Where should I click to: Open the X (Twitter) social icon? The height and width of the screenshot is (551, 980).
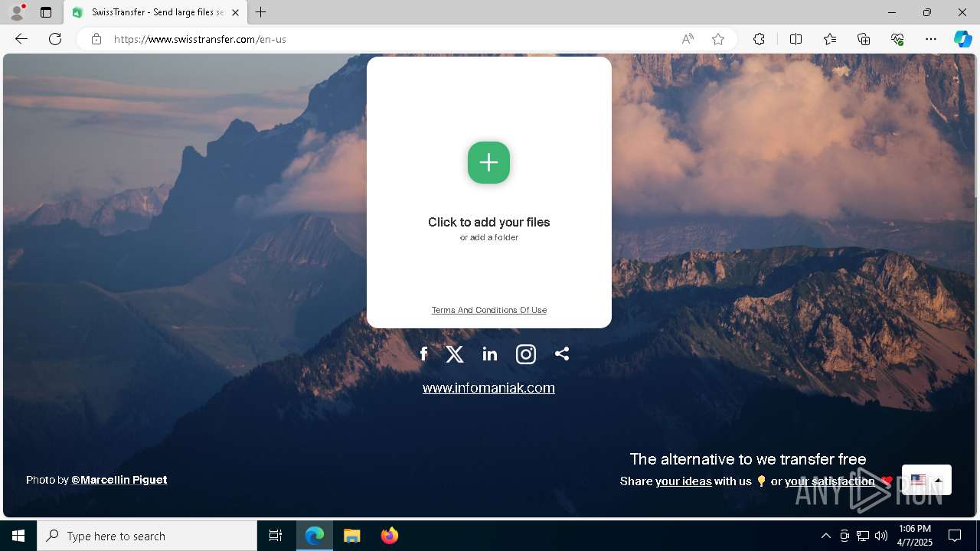click(x=455, y=354)
